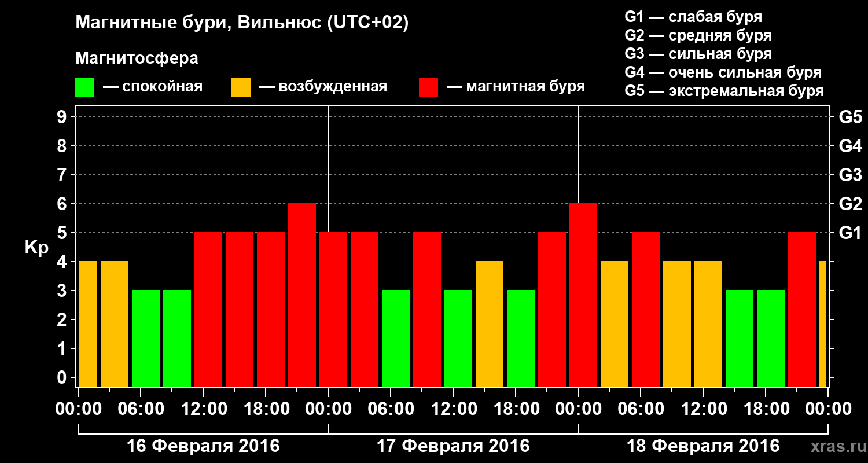Click the 'G1' label on the right axis
The image size is (868, 463).
pos(850,233)
